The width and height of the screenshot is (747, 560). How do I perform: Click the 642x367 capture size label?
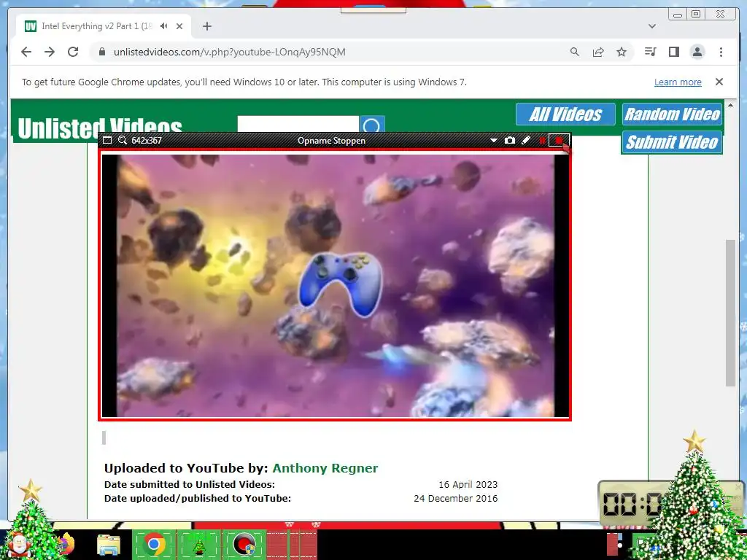click(147, 141)
